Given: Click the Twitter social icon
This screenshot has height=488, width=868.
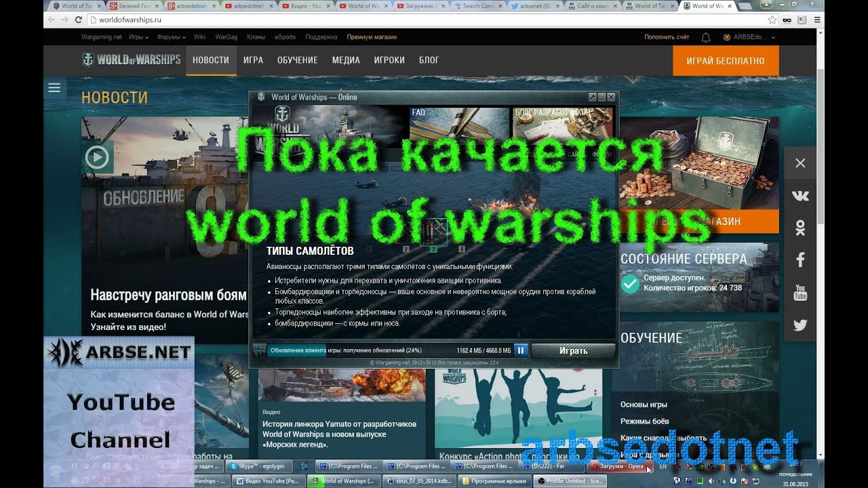Looking at the screenshot, I should click(x=800, y=325).
